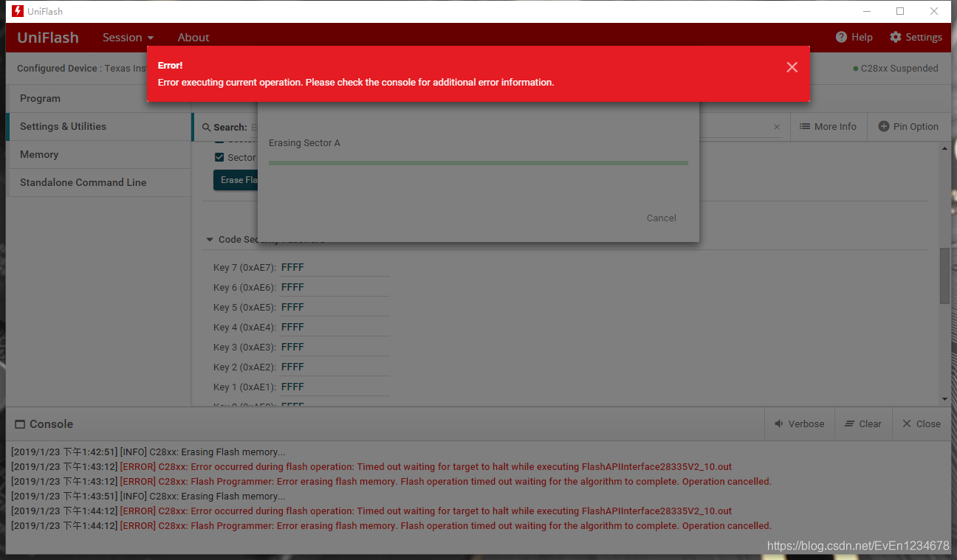Toggle the Sector checkbox above Erase Flash
Viewport: 957px width, 560px height.
click(219, 157)
